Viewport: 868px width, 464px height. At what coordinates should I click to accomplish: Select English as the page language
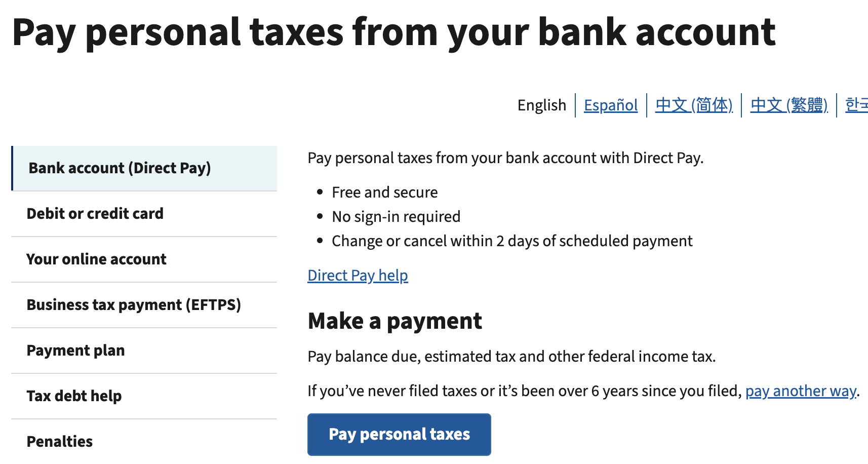542,105
